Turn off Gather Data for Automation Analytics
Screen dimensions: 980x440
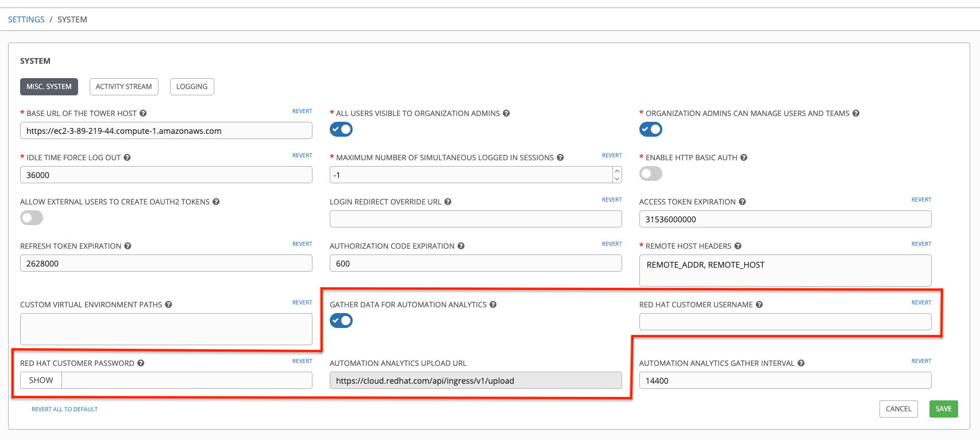pyautogui.click(x=341, y=321)
